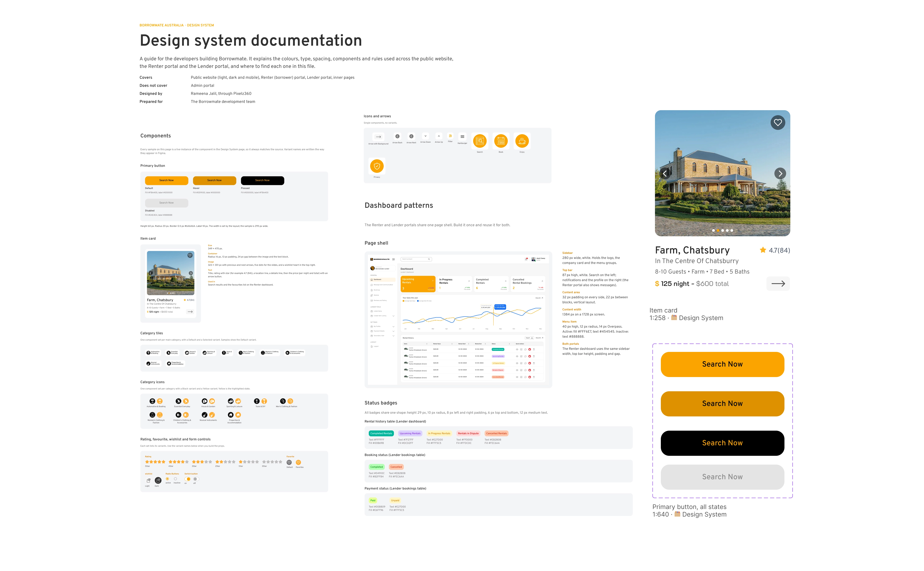
Task: Click the small Search Now sample labeled Hover
Action: [214, 181]
